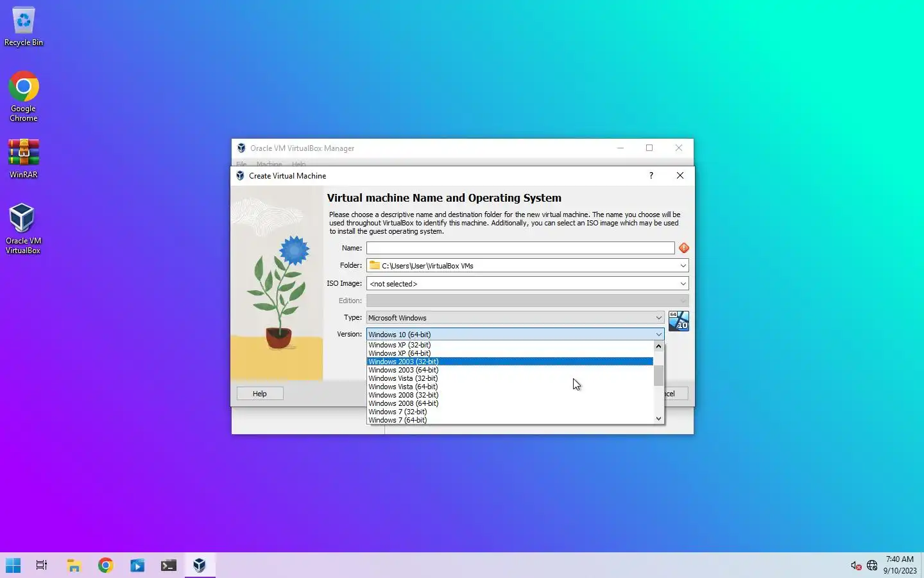Open File Explorer from the taskbar

tap(74, 565)
